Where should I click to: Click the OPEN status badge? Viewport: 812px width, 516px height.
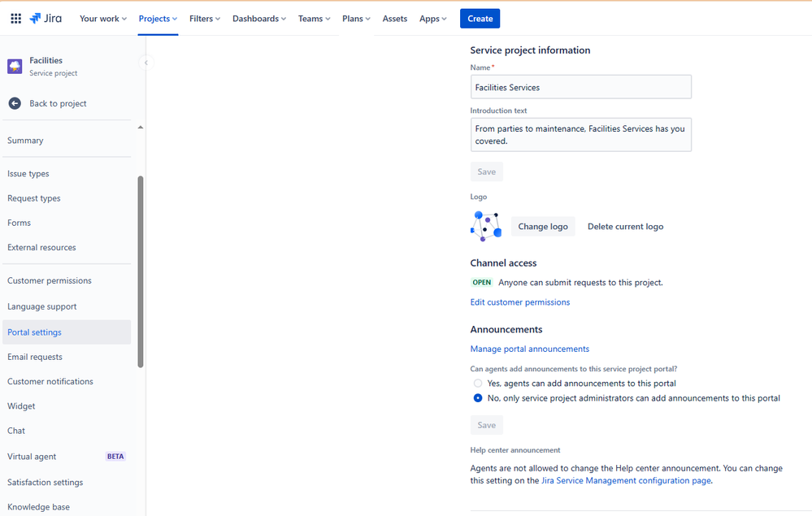[x=482, y=283]
